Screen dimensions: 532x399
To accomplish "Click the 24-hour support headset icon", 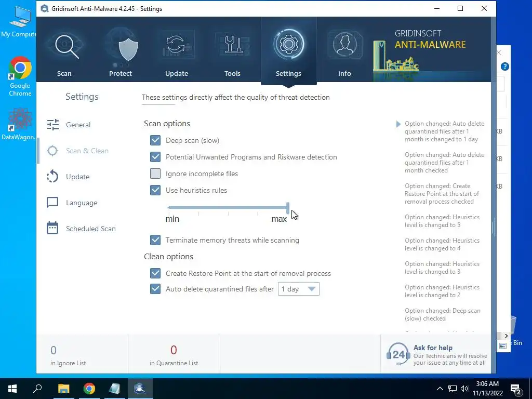I will pos(398,354).
